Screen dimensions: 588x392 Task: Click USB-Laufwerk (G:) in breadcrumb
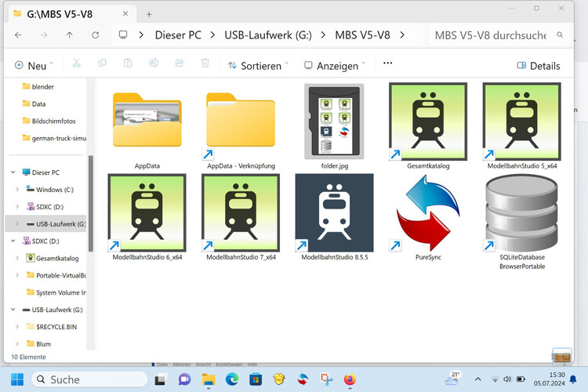(268, 34)
